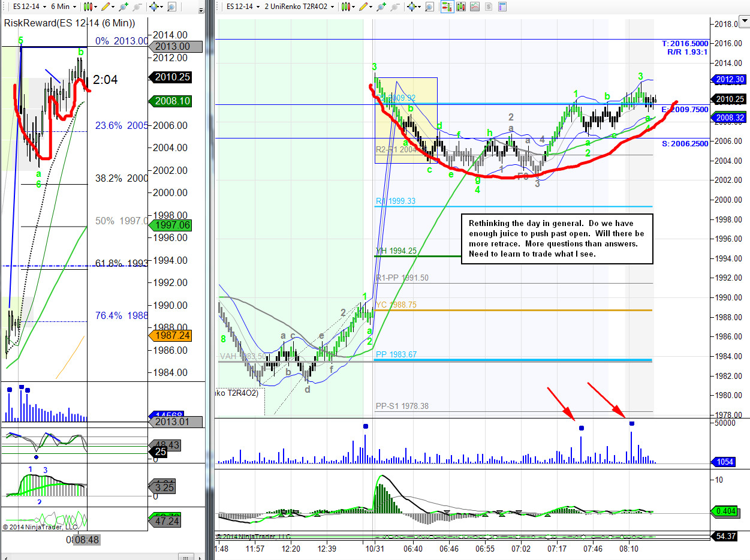Open the 6 Min interval dropdown

click(64, 7)
